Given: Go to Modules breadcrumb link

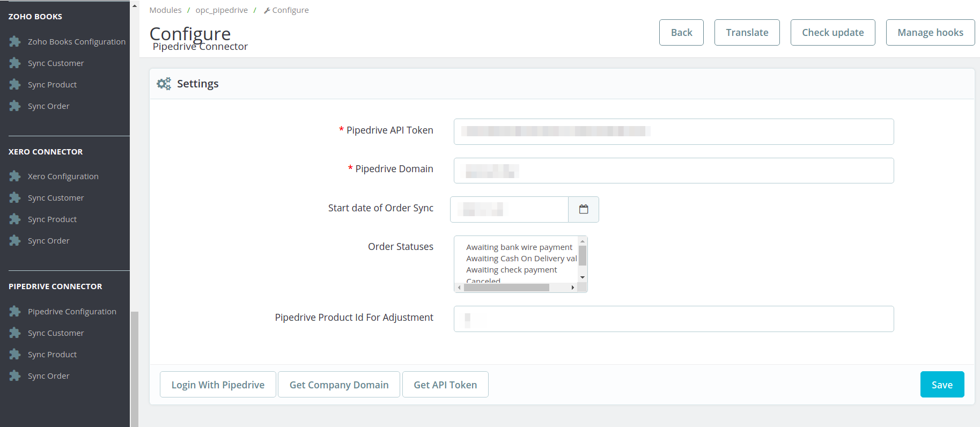Looking at the screenshot, I should (165, 10).
